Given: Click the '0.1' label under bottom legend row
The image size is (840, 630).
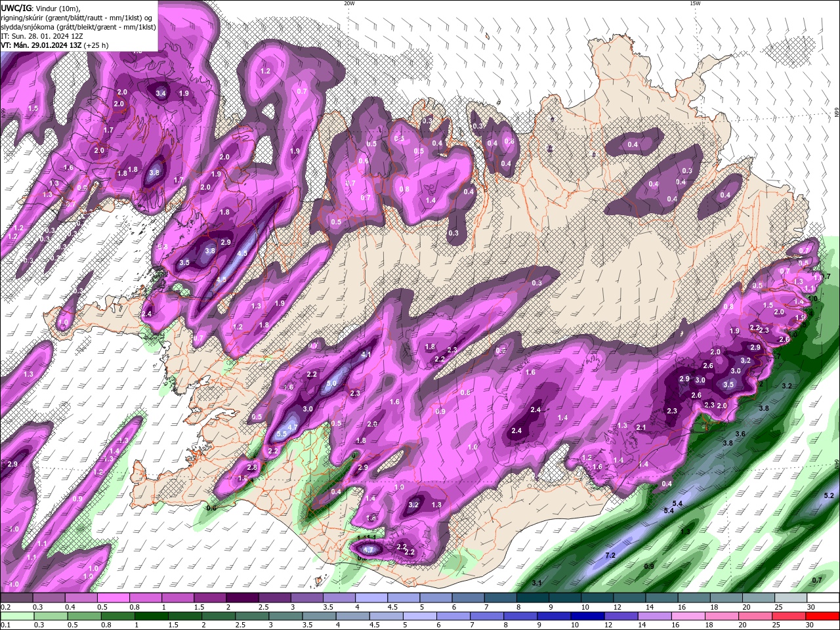Looking at the screenshot, I should (5, 625).
